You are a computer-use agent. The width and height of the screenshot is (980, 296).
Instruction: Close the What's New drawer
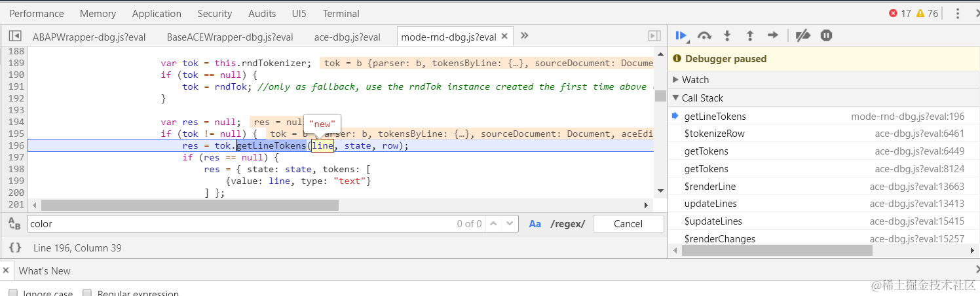coord(6,270)
